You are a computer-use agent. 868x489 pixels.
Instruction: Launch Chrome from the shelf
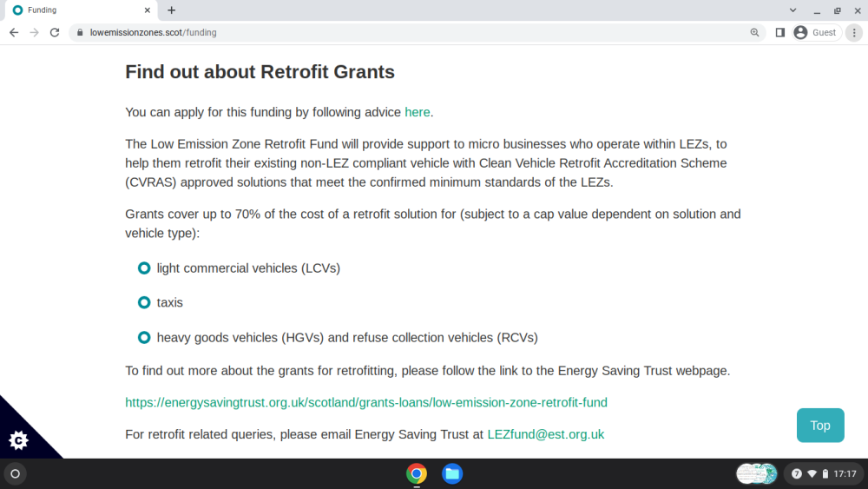coord(417,473)
